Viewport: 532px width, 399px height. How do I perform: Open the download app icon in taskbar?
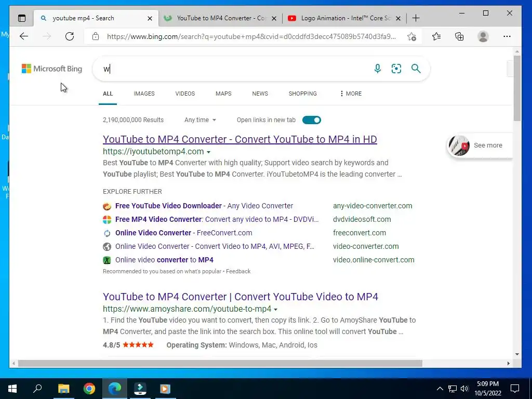click(x=140, y=389)
